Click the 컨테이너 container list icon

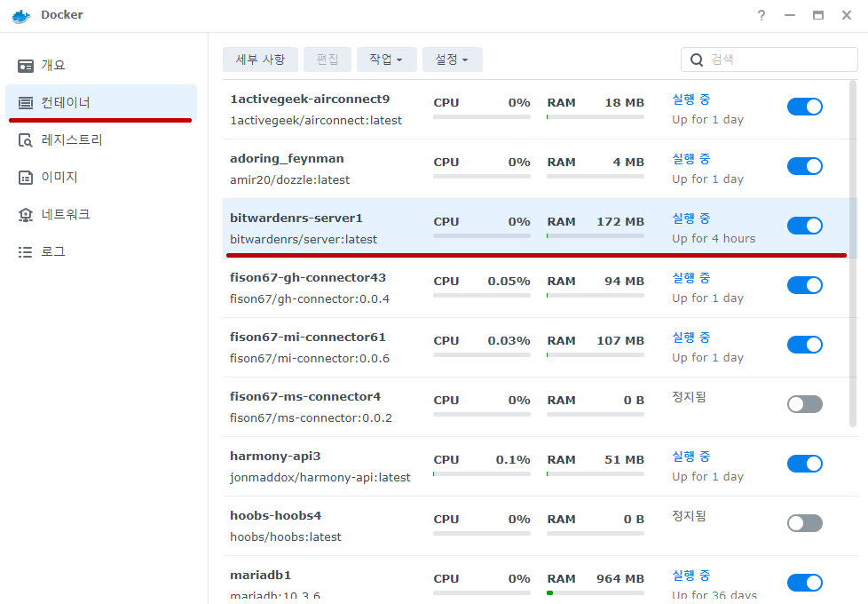coord(26,102)
